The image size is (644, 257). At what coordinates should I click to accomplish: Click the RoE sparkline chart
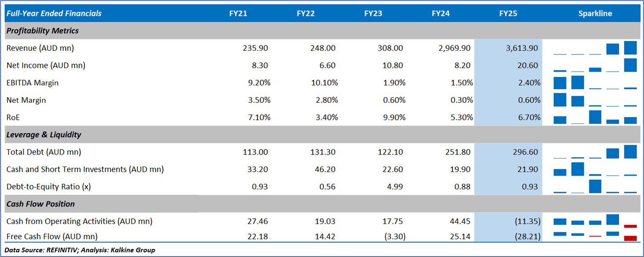pyautogui.click(x=595, y=118)
